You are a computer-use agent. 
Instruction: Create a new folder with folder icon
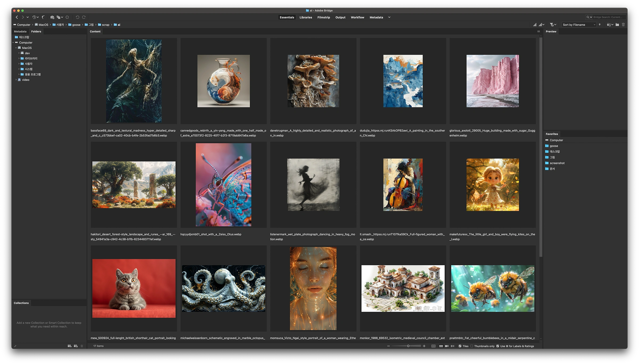pyautogui.click(x=617, y=25)
